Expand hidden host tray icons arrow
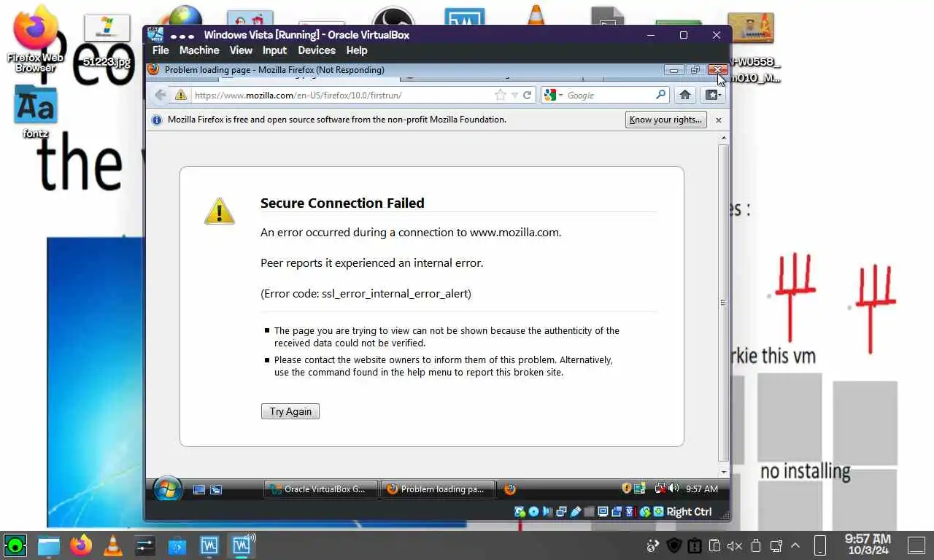Screen dimensions: 934x560 (795, 546)
